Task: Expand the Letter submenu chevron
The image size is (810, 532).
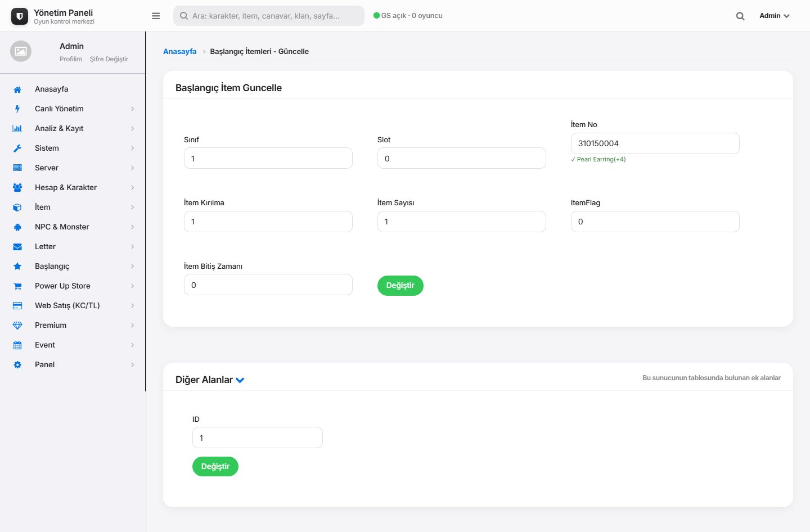Action: (133, 247)
